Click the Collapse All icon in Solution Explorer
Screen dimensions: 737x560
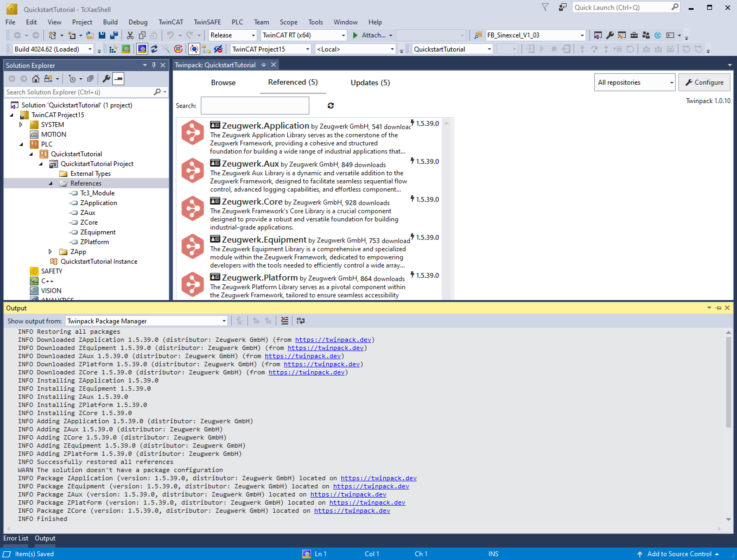[90, 79]
